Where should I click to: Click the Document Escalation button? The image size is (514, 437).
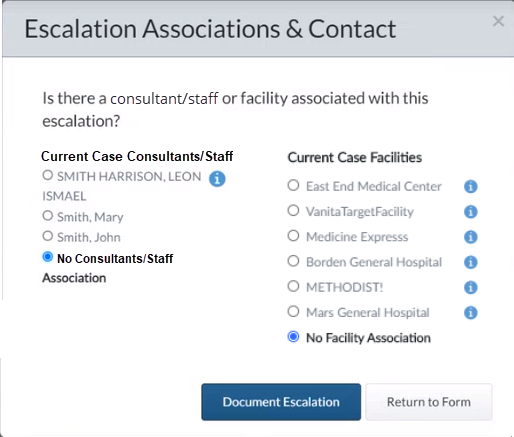point(281,402)
